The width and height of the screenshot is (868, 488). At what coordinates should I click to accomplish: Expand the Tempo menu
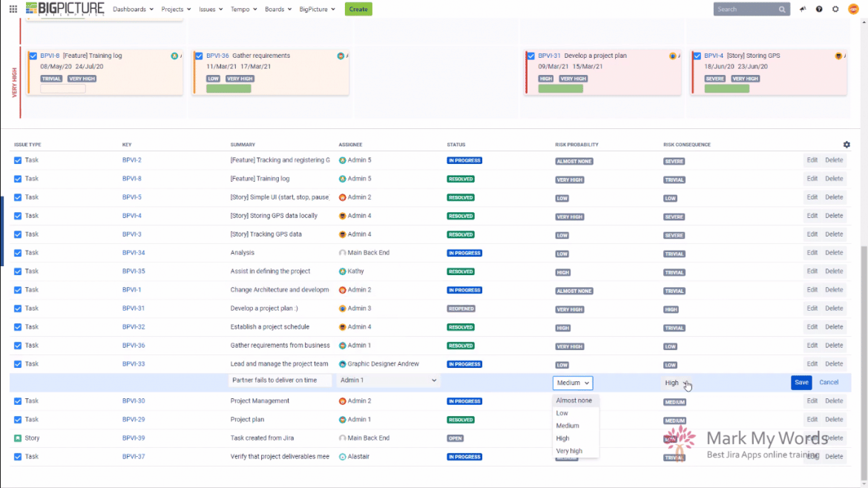pos(243,10)
